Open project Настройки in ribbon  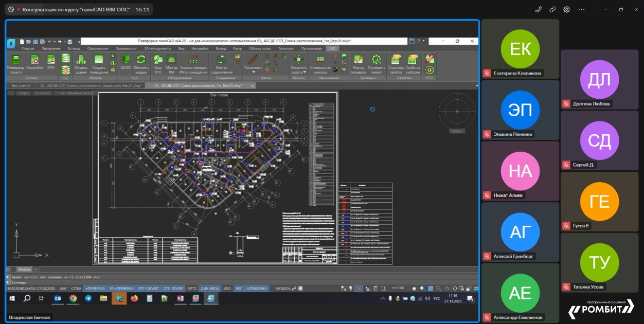[34, 62]
